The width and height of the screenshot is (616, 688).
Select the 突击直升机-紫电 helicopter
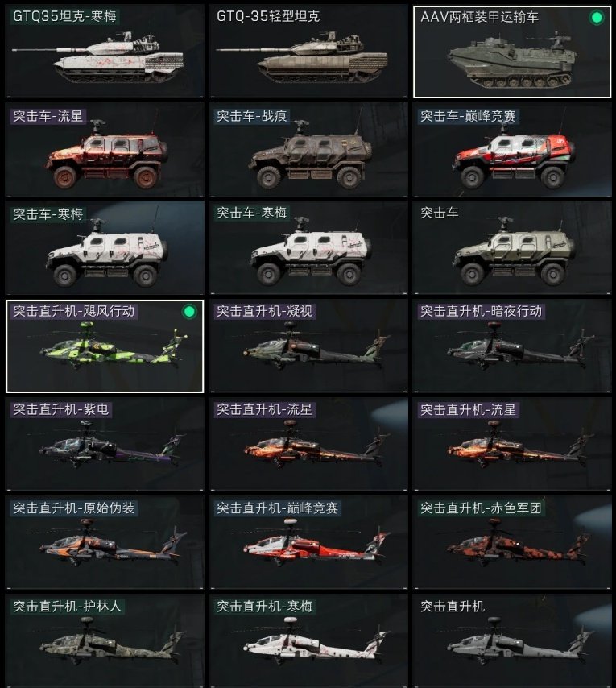105,444
